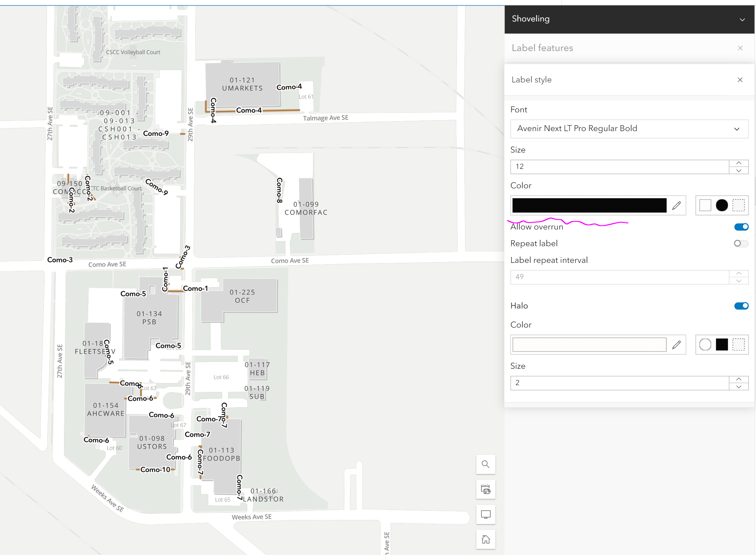The width and height of the screenshot is (756, 555).
Task: Close the Label style panel
Action: (x=740, y=79)
